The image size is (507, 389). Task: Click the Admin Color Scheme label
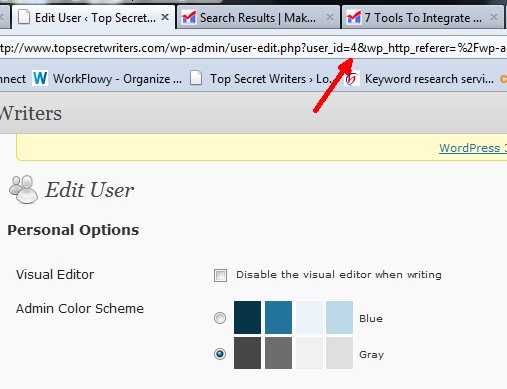[80, 309]
